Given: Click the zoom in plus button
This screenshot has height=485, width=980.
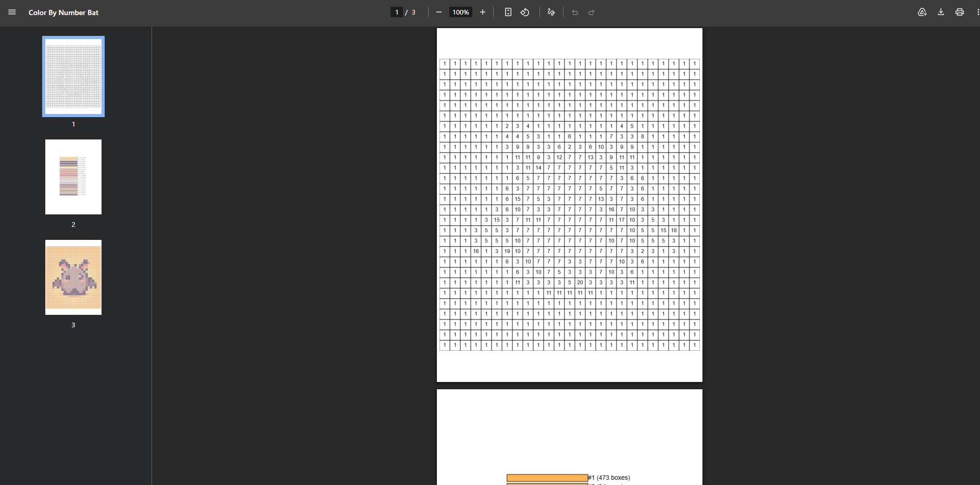Looking at the screenshot, I should click(483, 12).
